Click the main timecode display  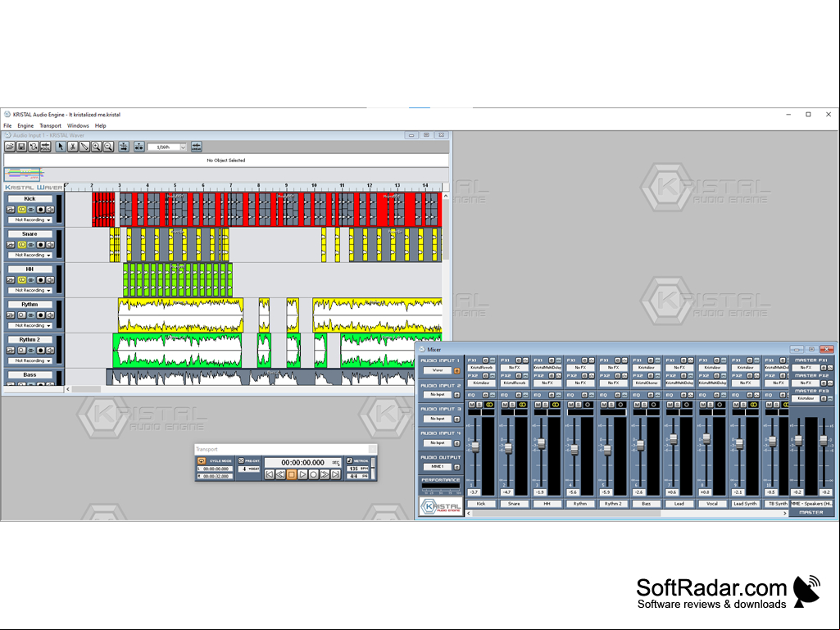tap(302, 462)
